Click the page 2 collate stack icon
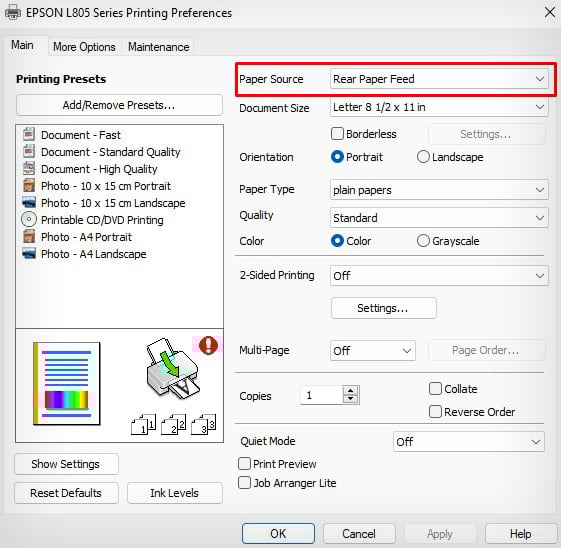Screen dimensions: 561x548 click(174, 424)
